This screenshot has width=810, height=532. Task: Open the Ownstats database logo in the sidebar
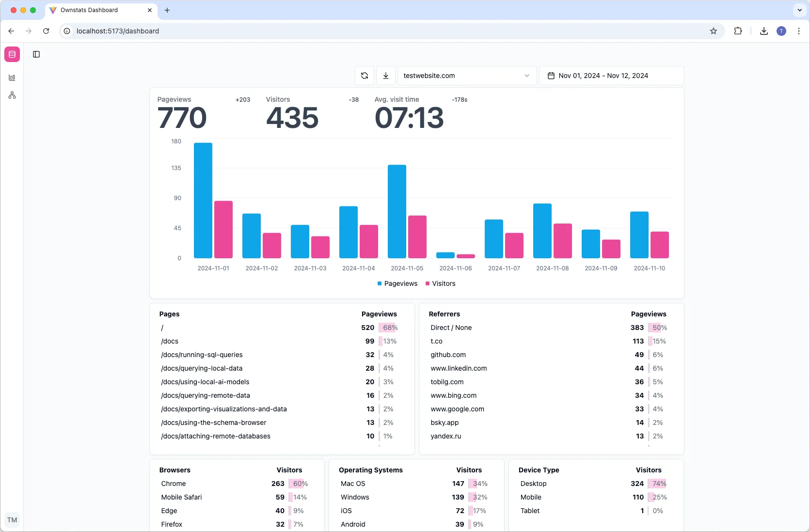12,54
